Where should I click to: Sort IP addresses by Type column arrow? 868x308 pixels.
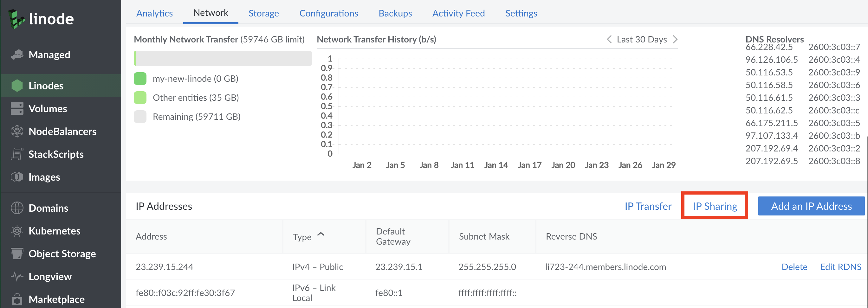point(321,234)
